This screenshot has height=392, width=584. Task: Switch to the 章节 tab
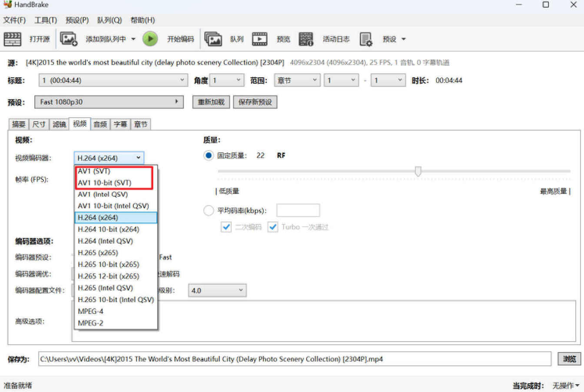point(141,124)
